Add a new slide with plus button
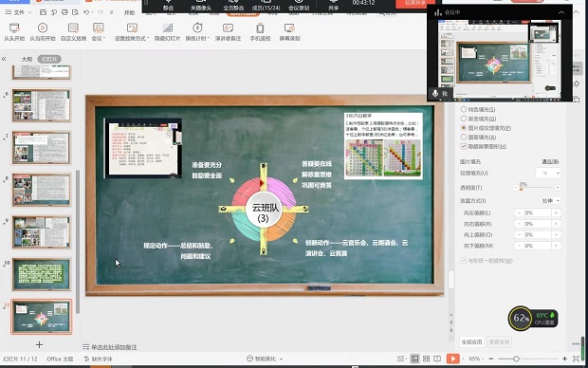This screenshot has width=588, height=368. (39, 344)
